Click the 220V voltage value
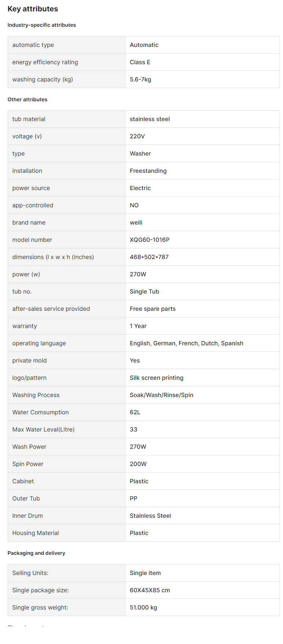This screenshot has height=644, width=283. pos(137,136)
